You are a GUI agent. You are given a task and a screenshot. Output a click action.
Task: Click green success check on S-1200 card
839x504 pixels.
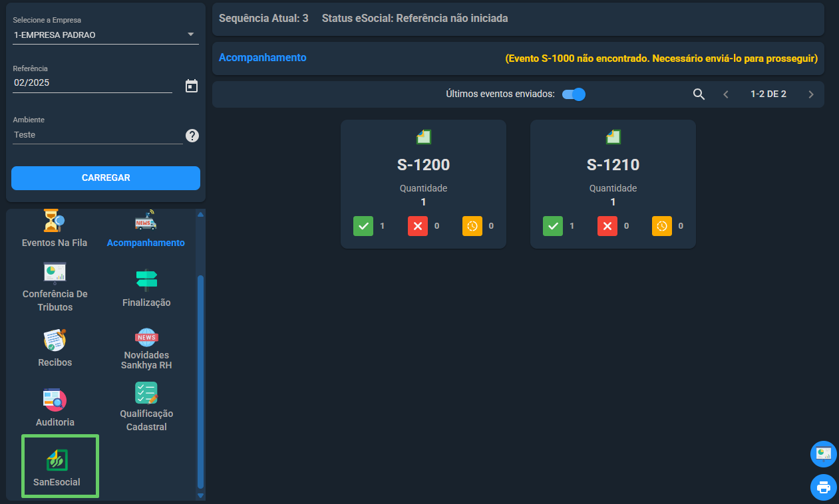click(x=363, y=226)
